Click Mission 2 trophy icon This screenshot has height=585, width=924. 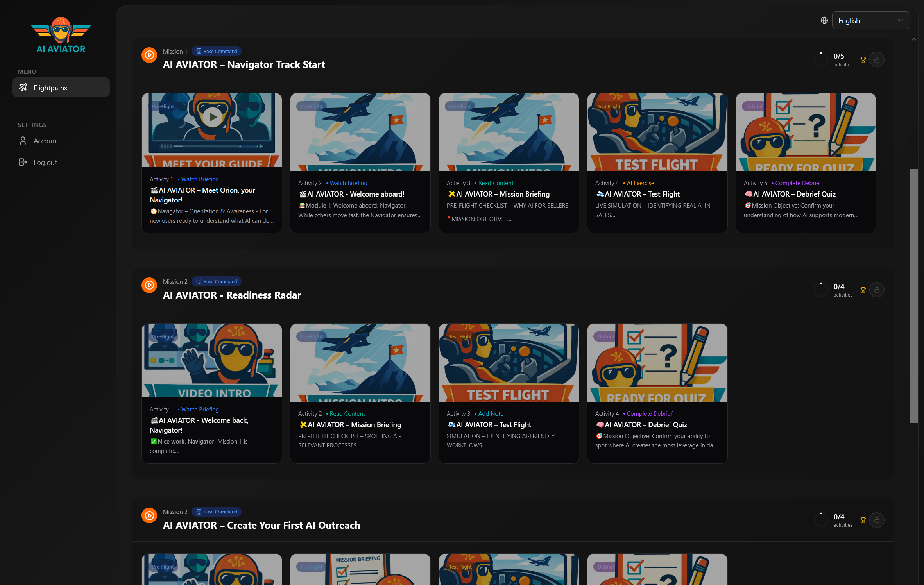point(863,290)
